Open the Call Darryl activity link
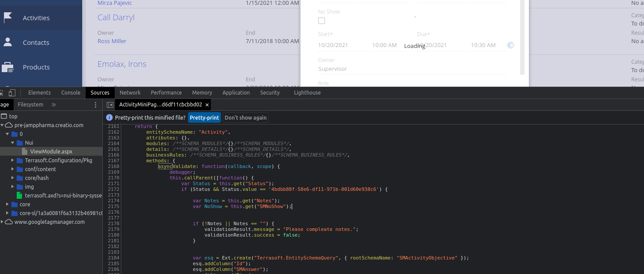The image size is (644, 274). [x=116, y=18]
